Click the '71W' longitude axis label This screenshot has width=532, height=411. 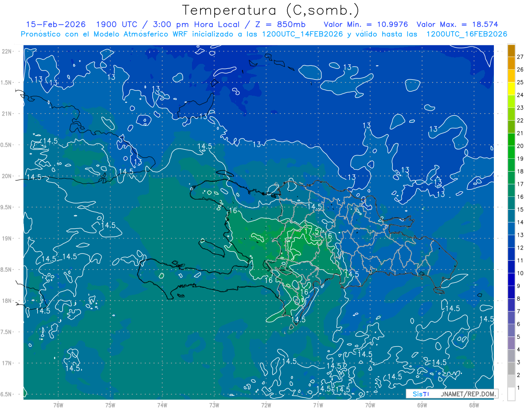coord(318,405)
